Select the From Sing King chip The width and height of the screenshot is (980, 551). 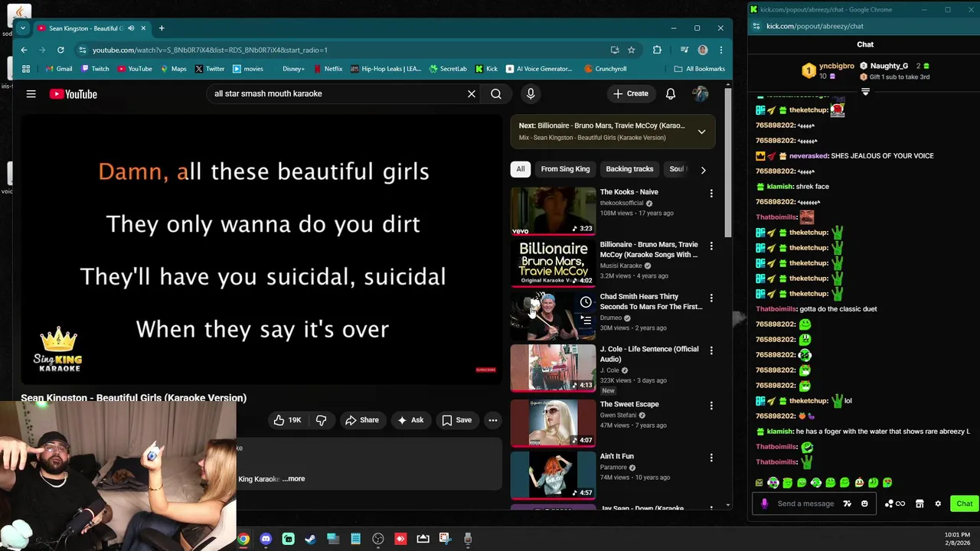tap(565, 169)
